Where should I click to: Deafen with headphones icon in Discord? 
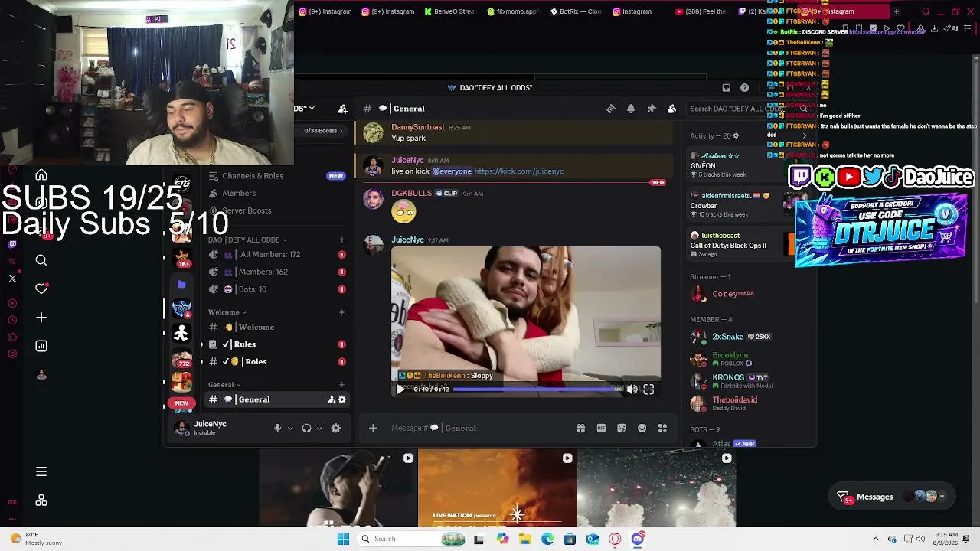pos(307,429)
